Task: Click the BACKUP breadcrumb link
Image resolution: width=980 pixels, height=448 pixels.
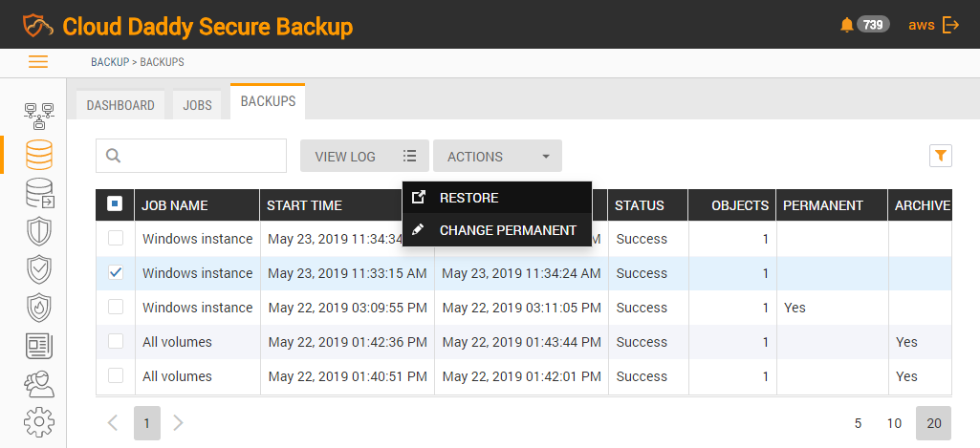Action: (x=110, y=62)
